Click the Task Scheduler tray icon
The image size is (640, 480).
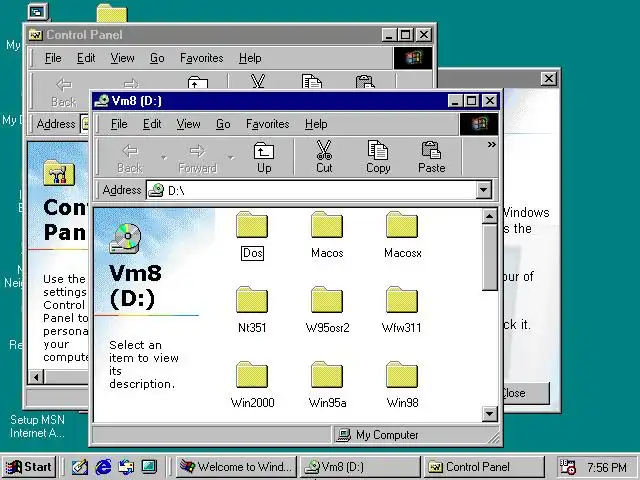(x=568, y=467)
